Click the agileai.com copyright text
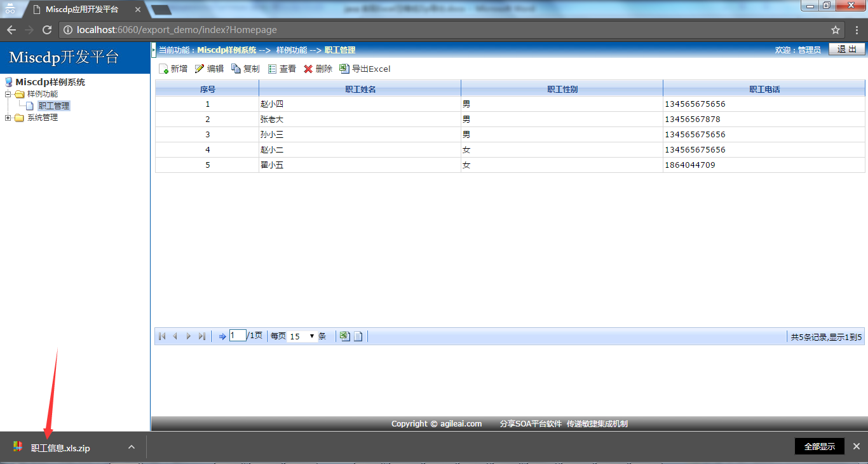The image size is (868, 464). coord(437,424)
